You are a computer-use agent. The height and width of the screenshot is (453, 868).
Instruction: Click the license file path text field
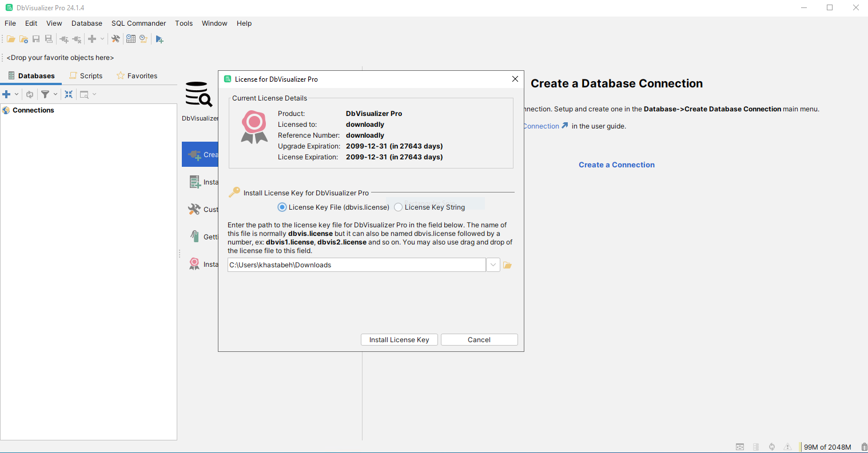356,265
